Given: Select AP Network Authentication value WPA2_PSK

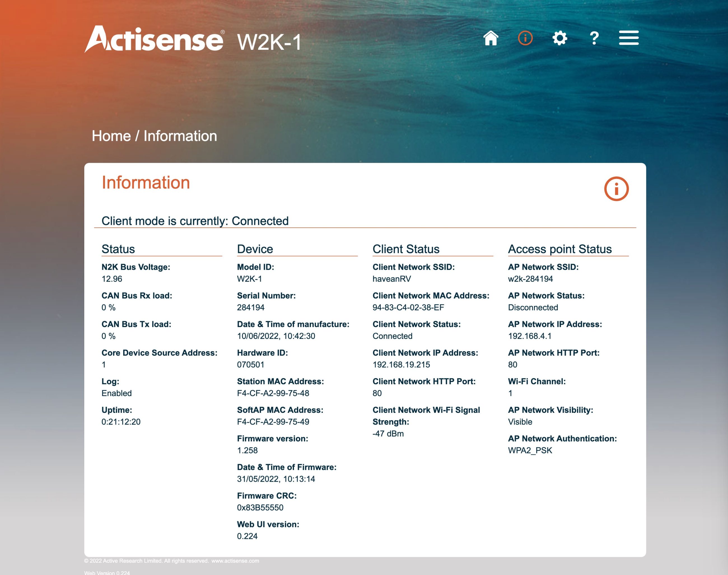Looking at the screenshot, I should 530,450.
